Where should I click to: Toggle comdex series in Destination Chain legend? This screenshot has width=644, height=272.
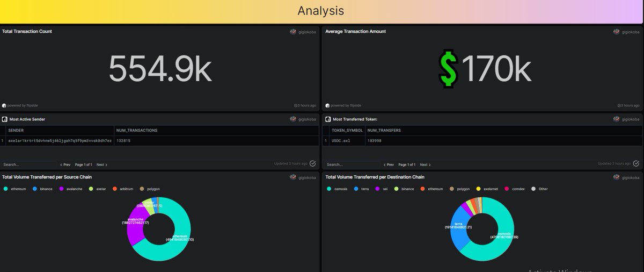click(516, 189)
